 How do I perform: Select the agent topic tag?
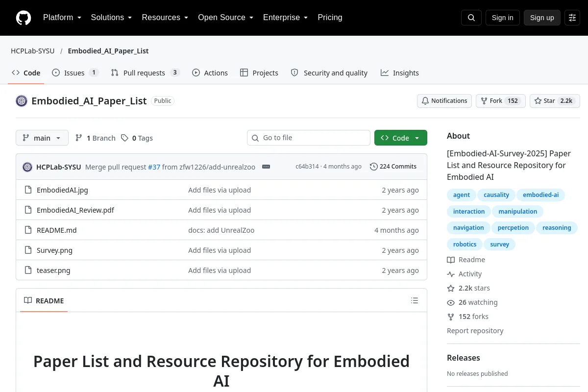[x=462, y=195]
